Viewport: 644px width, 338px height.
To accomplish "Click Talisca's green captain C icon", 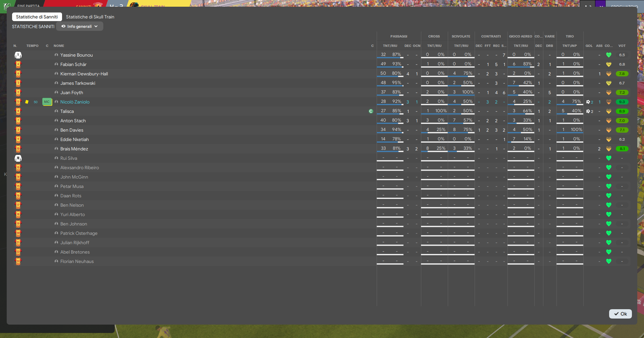I will [x=371, y=111].
